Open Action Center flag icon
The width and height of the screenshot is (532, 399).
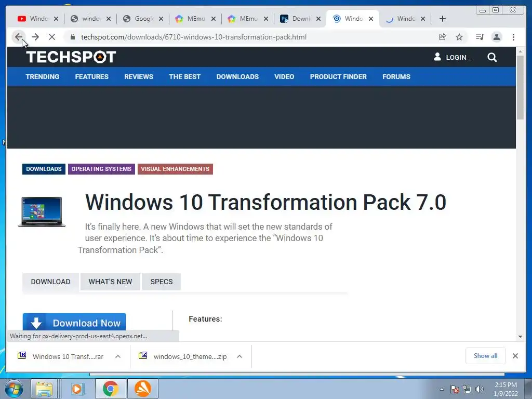point(455,389)
